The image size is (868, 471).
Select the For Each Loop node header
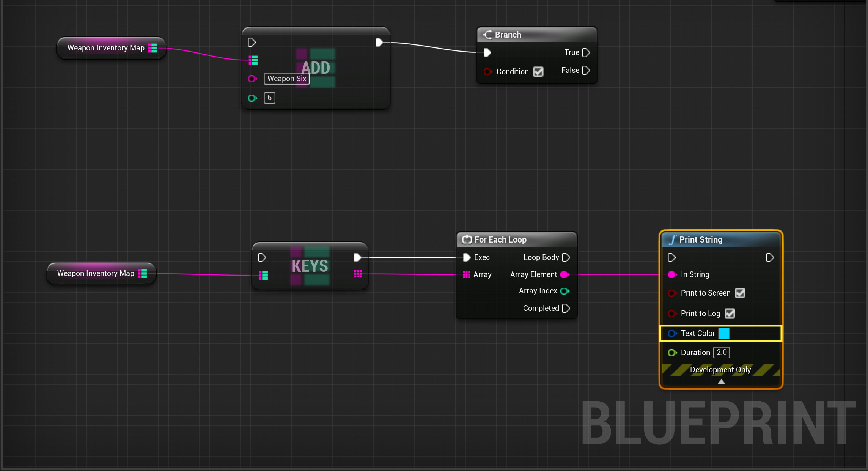(x=500, y=239)
